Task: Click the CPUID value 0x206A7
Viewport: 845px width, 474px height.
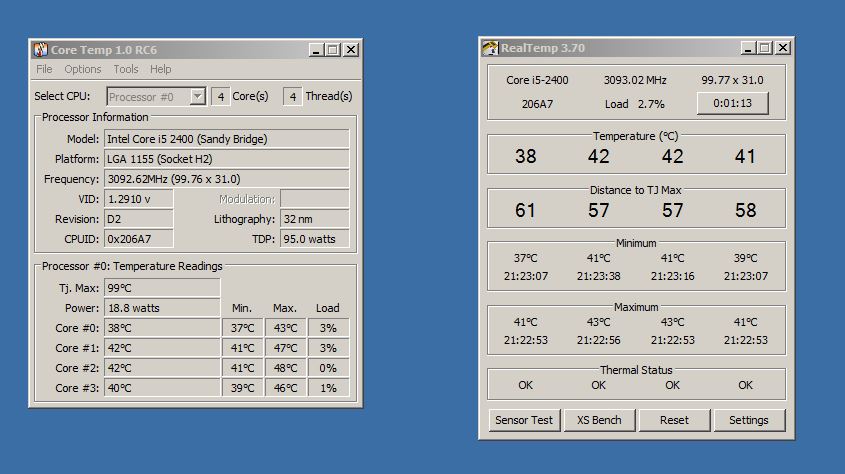Action: coord(138,239)
